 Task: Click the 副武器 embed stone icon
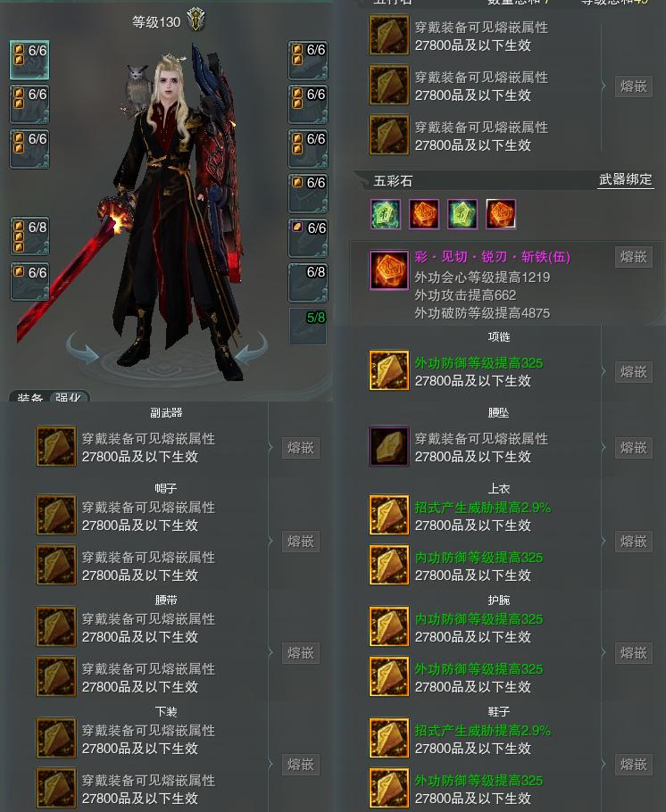click(56, 446)
